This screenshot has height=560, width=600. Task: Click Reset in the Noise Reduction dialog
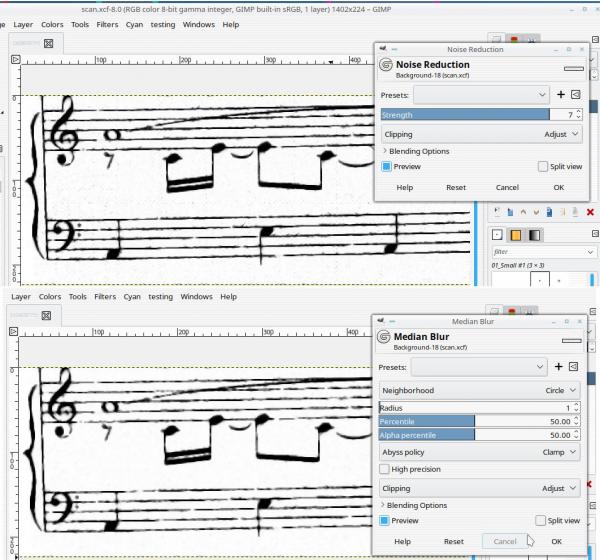[456, 188]
